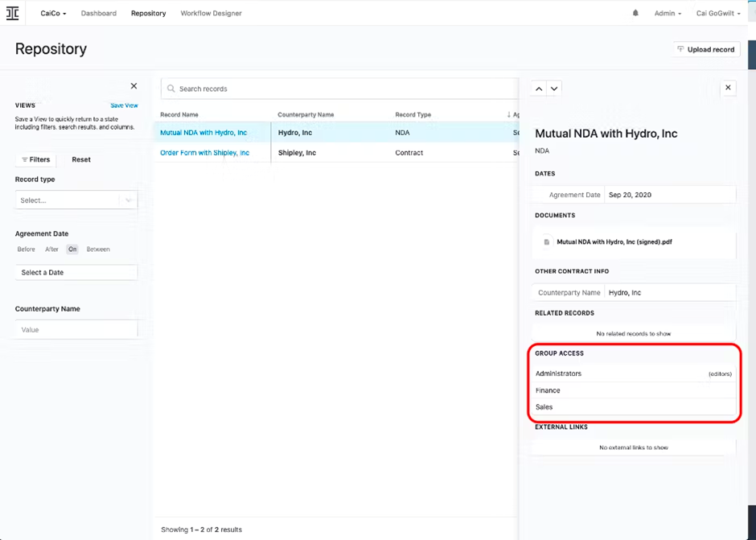Click the PDF document file icon
The image size is (756, 540).
(x=546, y=242)
